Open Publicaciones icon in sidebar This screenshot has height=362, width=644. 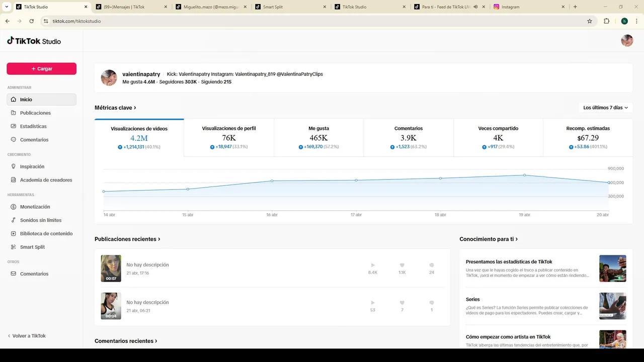coord(14,113)
